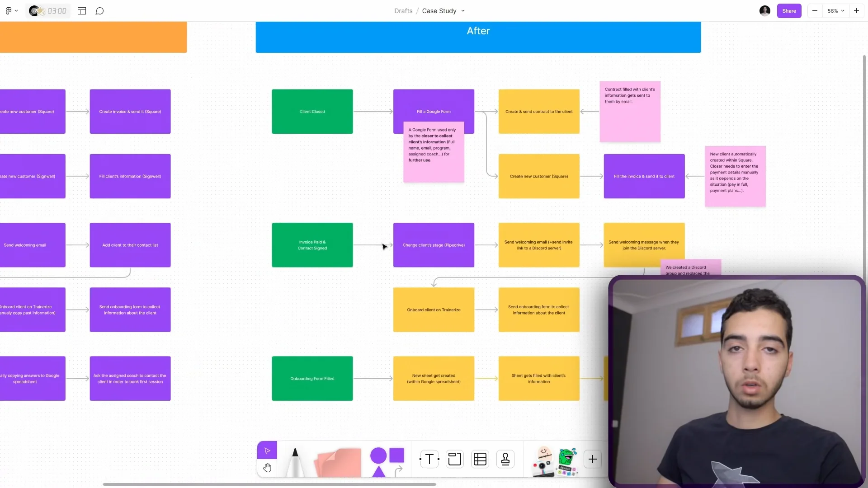Select the Stamp tool
Screen dimensions: 868x488
click(x=505, y=459)
